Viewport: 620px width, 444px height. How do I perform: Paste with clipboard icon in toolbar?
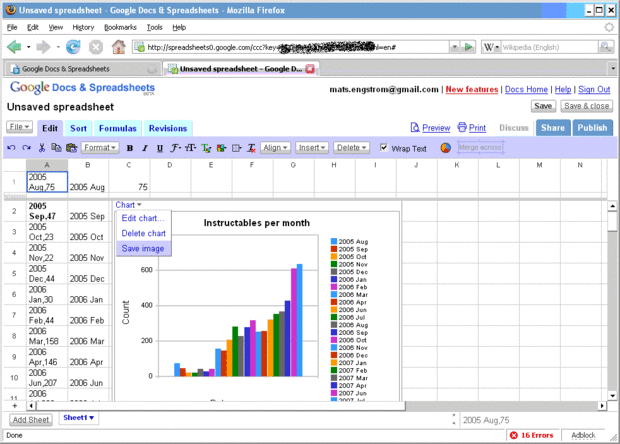72,147
